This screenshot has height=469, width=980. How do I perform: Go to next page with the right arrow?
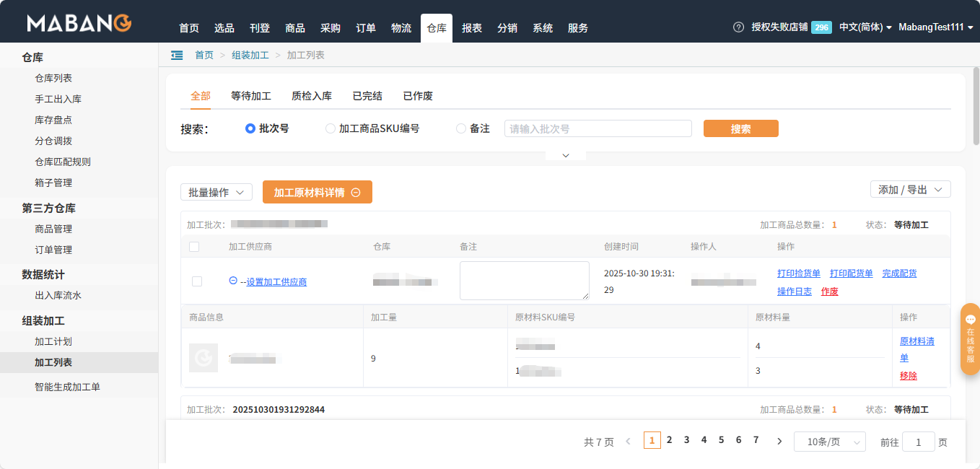coord(779,439)
